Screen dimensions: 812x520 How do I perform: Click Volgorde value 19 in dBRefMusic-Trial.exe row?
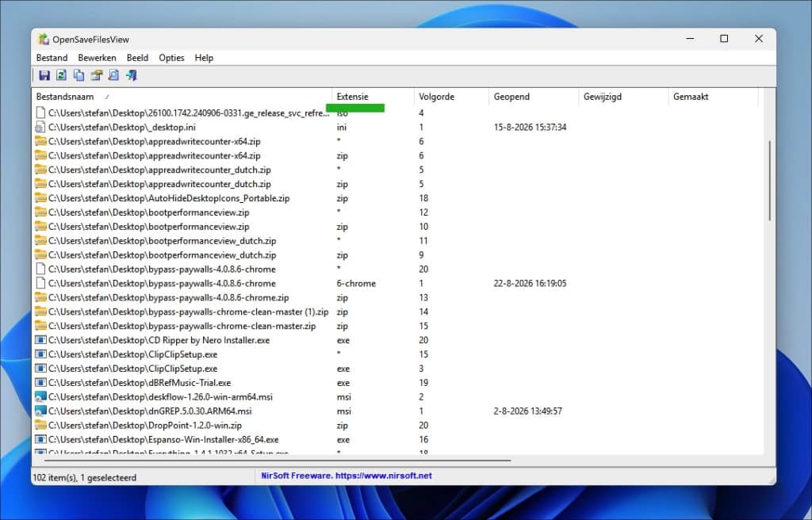[x=423, y=383]
